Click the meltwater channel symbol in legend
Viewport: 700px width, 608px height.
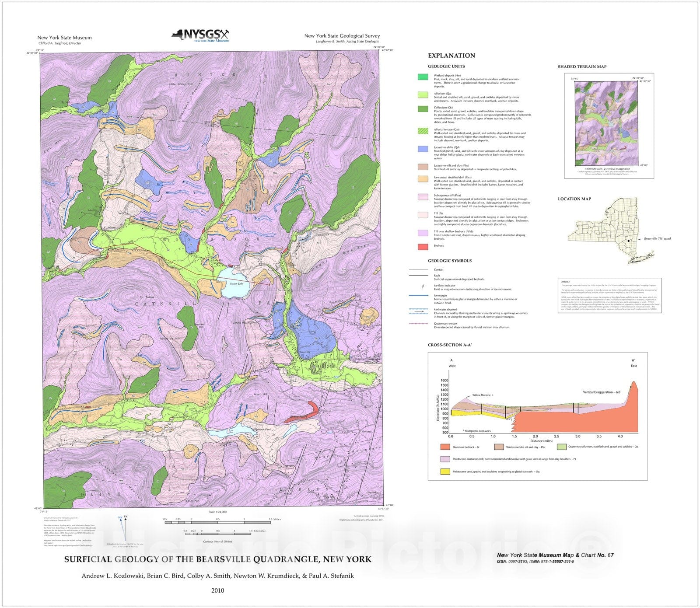pos(418,311)
